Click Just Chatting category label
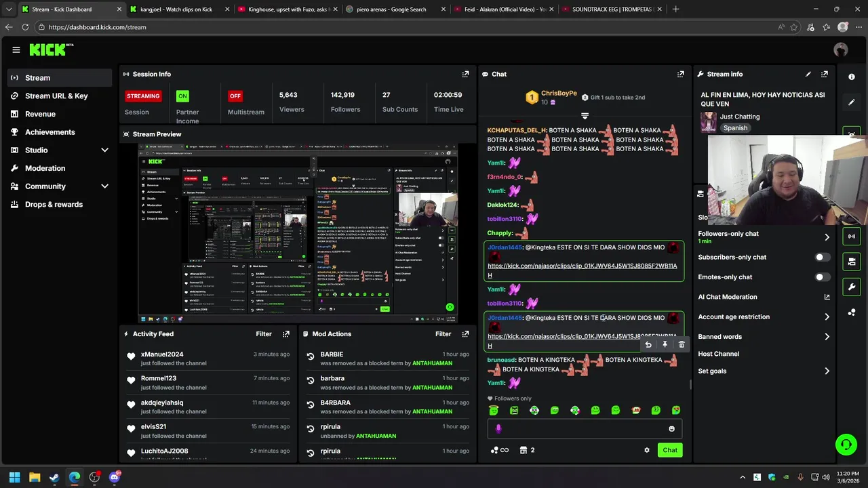Image resolution: width=868 pixels, height=488 pixels. (739, 117)
